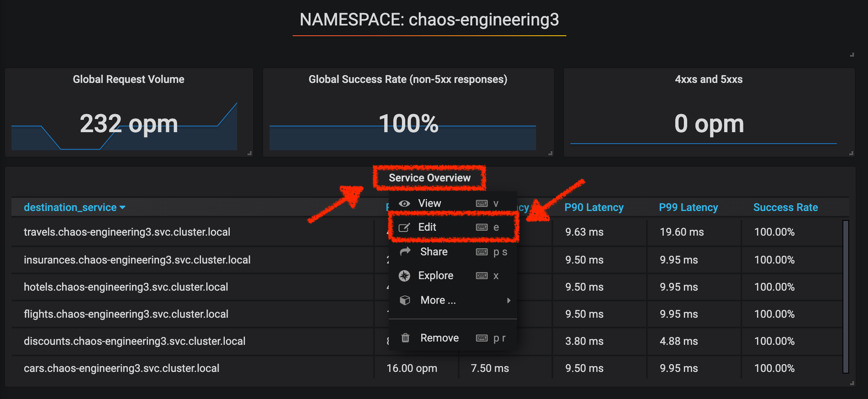The image size is (868, 399).
Task: Click the sort arrow next to destination_service
Action: point(122,208)
